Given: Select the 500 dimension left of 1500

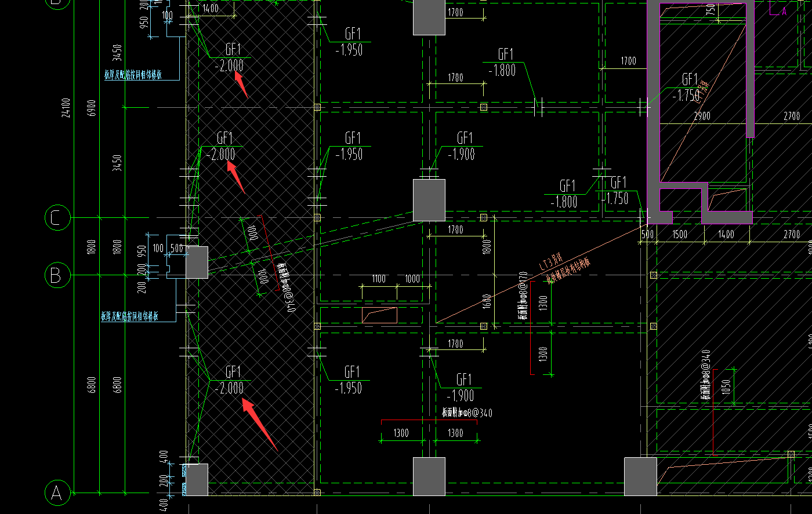Looking at the screenshot, I should point(647,235).
